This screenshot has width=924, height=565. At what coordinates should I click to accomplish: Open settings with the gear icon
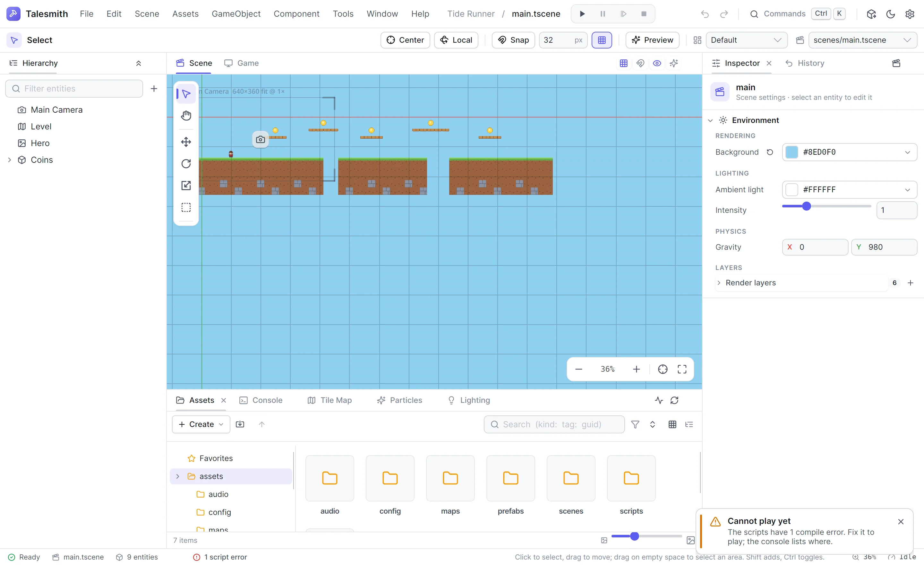tap(910, 14)
